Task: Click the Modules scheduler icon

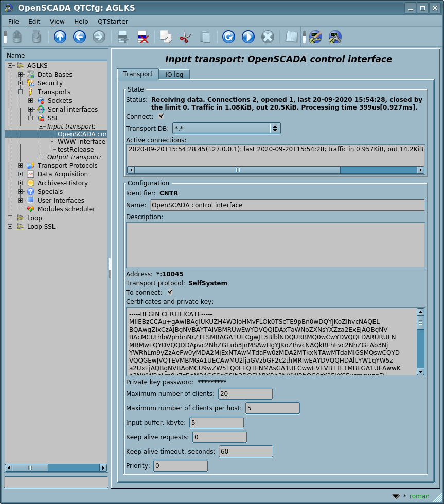Action: 31,209
